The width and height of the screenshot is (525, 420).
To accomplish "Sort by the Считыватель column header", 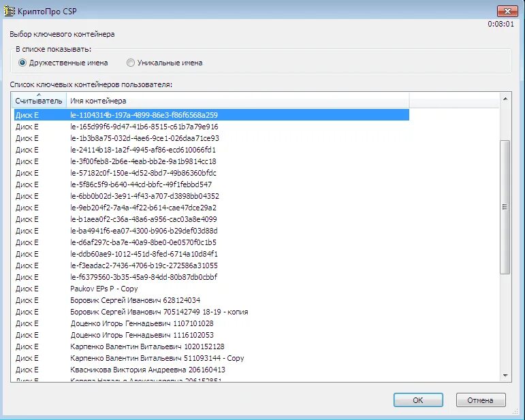I will (39, 100).
